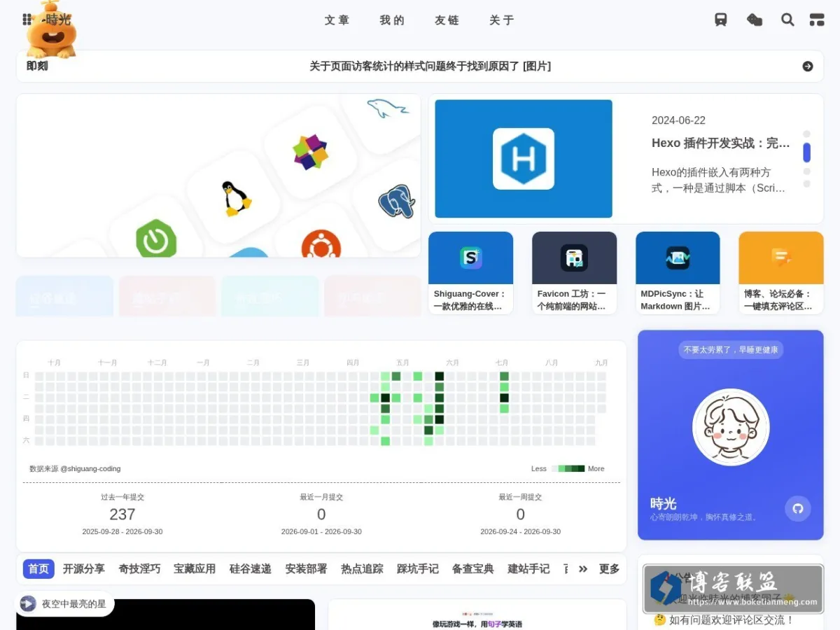The width and height of the screenshot is (840, 630).
Task: Open the orange 博客、论坛必备 card thumbnail
Action: point(781,258)
